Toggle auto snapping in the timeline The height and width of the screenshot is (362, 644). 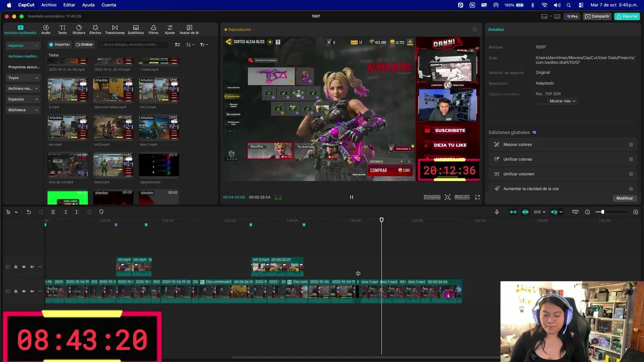(525, 212)
